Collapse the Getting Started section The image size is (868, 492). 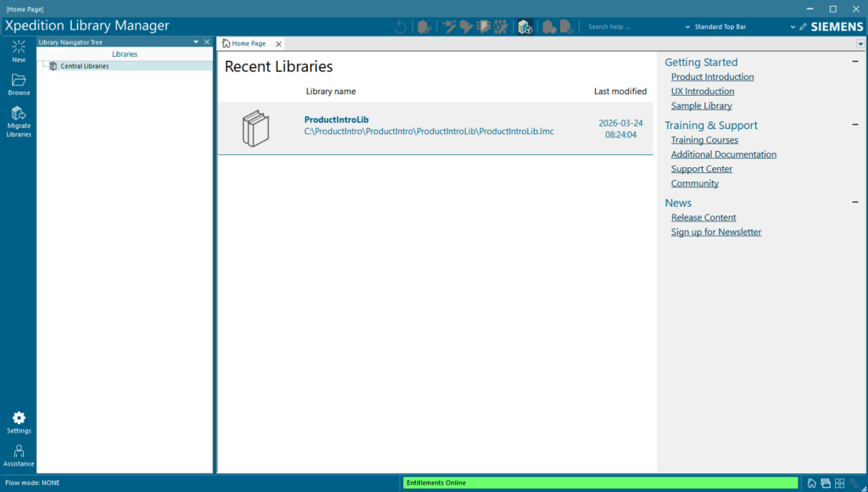(x=855, y=62)
